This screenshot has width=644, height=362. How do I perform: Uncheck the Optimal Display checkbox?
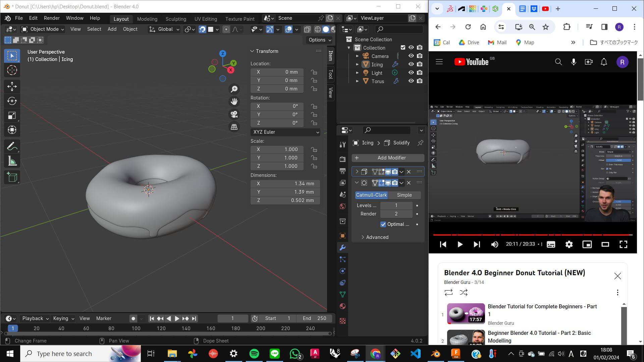point(383,224)
